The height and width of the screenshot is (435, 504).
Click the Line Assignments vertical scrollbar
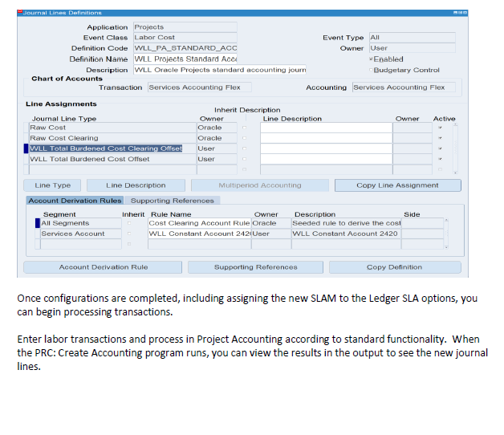pos(455,148)
